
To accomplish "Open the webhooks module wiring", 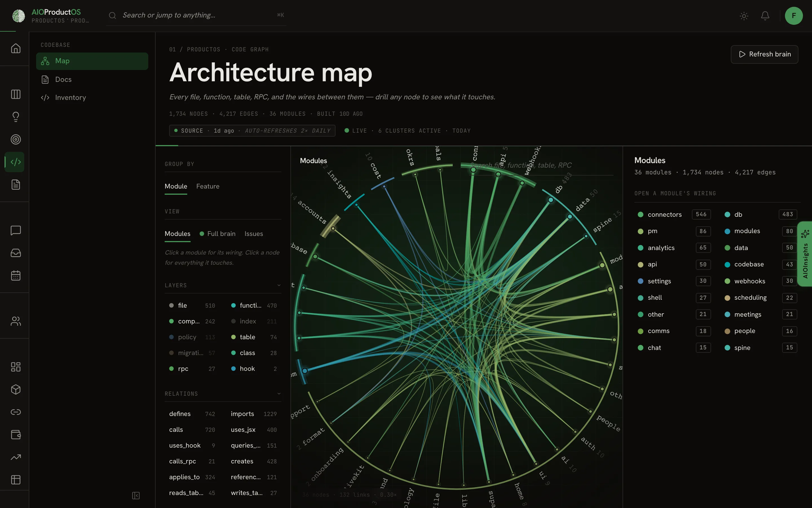I will [760, 281].
